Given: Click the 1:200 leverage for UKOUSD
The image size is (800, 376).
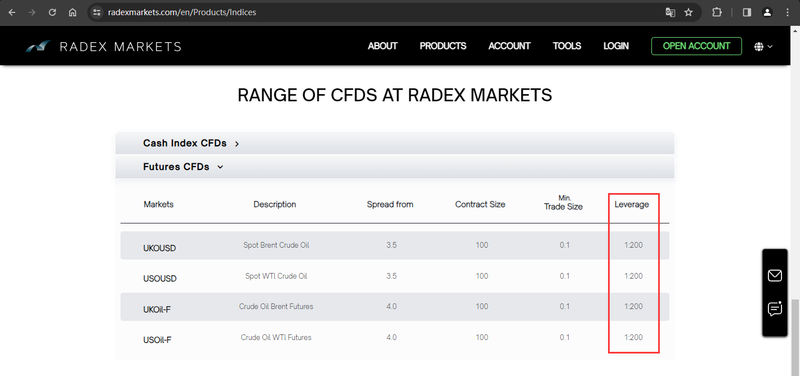Looking at the screenshot, I should pos(633,245).
